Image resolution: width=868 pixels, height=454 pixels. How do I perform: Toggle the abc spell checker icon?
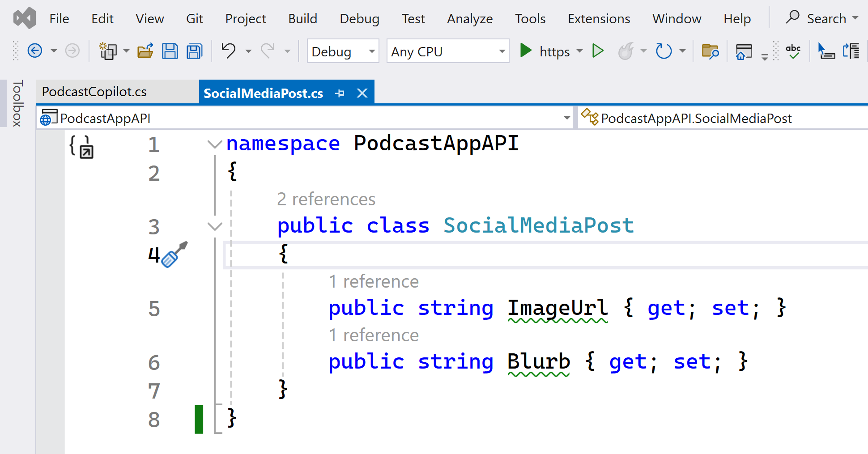(x=793, y=51)
